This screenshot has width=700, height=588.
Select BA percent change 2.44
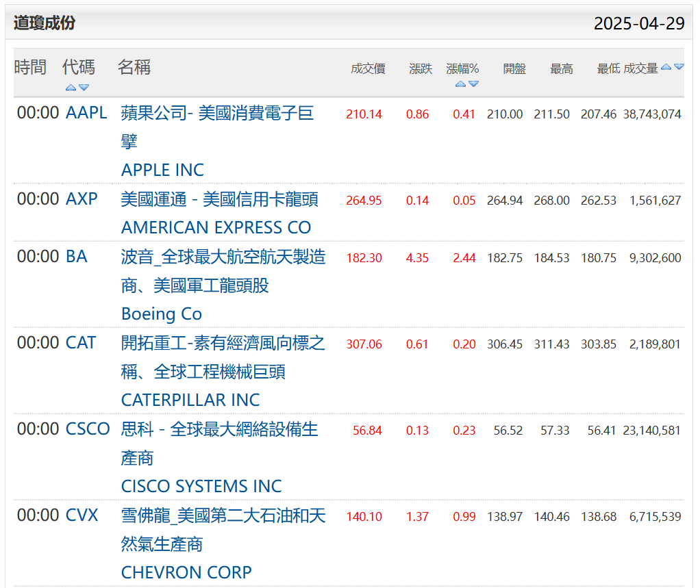[x=464, y=258]
